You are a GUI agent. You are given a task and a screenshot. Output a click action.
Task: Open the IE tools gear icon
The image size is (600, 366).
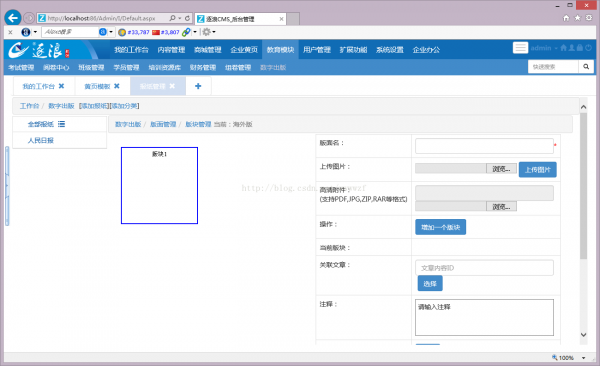(x=589, y=18)
